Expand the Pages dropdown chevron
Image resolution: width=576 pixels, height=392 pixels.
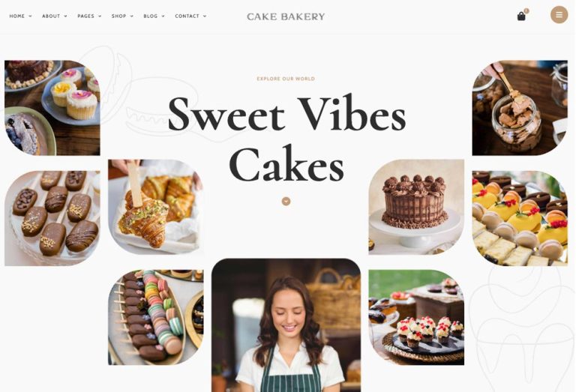pyautogui.click(x=100, y=16)
